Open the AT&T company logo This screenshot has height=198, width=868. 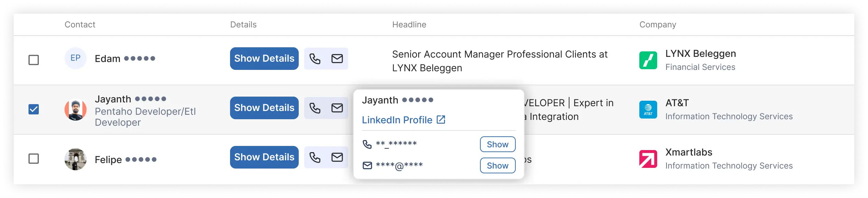(x=648, y=110)
